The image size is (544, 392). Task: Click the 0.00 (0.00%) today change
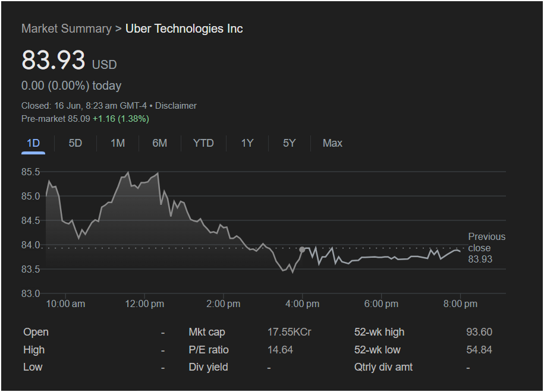pyautogui.click(x=71, y=86)
